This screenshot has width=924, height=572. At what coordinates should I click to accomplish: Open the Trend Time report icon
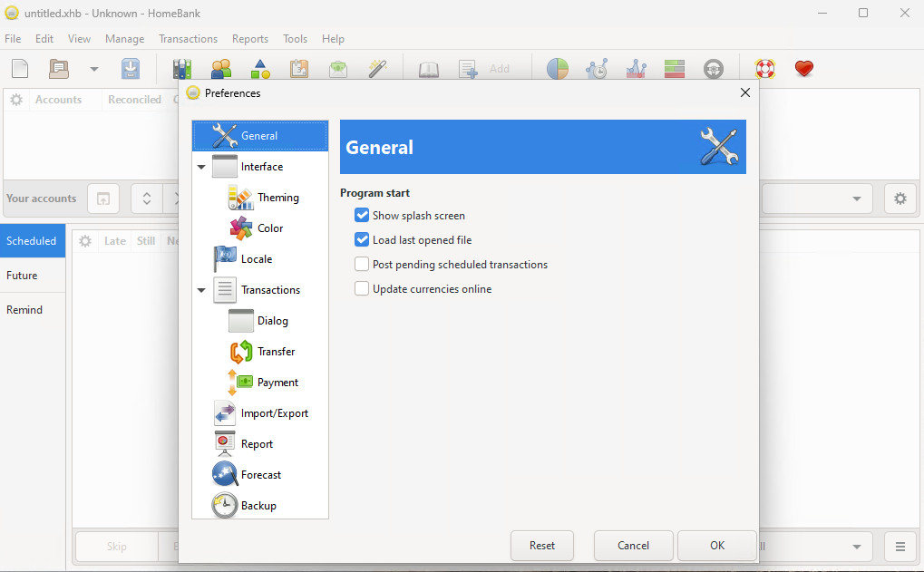(x=597, y=69)
